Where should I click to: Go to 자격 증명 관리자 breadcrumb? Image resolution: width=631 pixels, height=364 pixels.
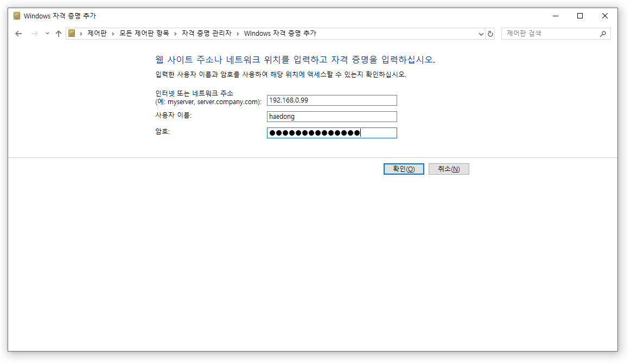(207, 34)
